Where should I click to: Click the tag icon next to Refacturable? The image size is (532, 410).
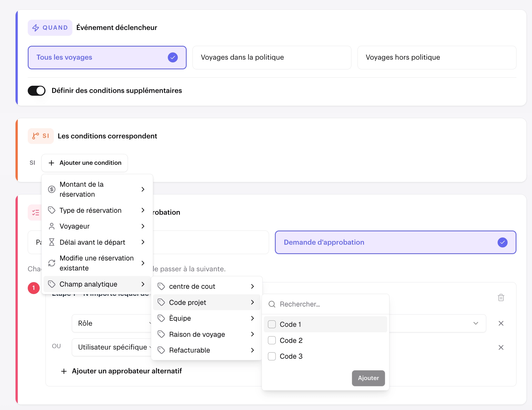coord(161,350)
